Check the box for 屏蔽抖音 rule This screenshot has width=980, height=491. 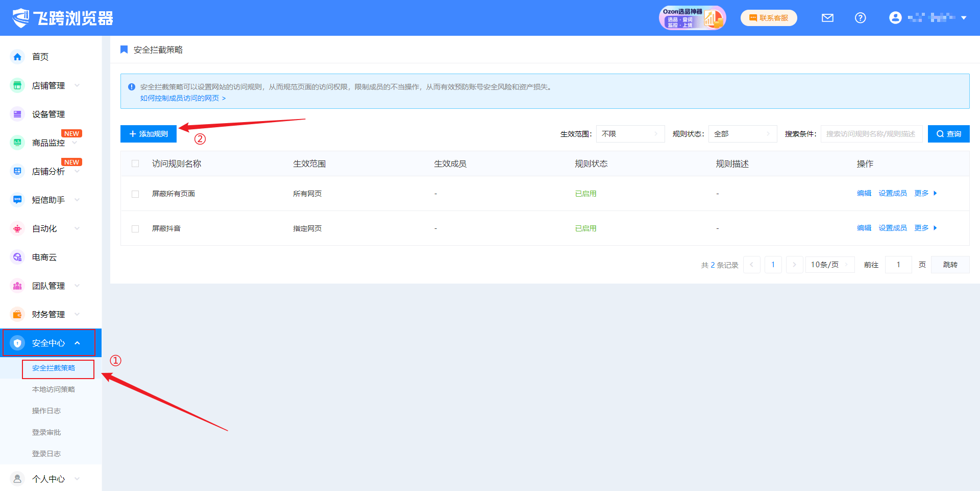pyautogui.click(x=135, y=229)
